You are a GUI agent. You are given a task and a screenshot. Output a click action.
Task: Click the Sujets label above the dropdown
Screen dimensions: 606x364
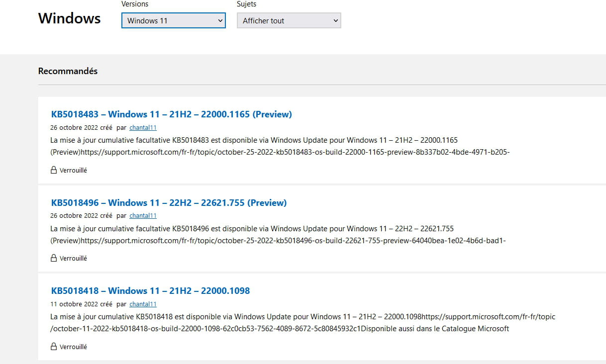click(x=247, y=4)
